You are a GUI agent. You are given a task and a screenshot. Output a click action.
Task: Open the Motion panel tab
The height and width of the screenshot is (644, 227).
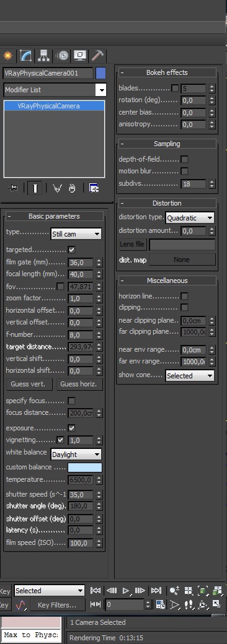click(x=62, y=55)
